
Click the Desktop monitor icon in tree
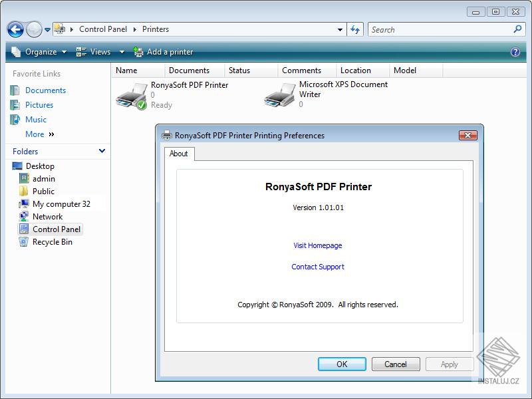pyautogui.click(x=17, y=166)
